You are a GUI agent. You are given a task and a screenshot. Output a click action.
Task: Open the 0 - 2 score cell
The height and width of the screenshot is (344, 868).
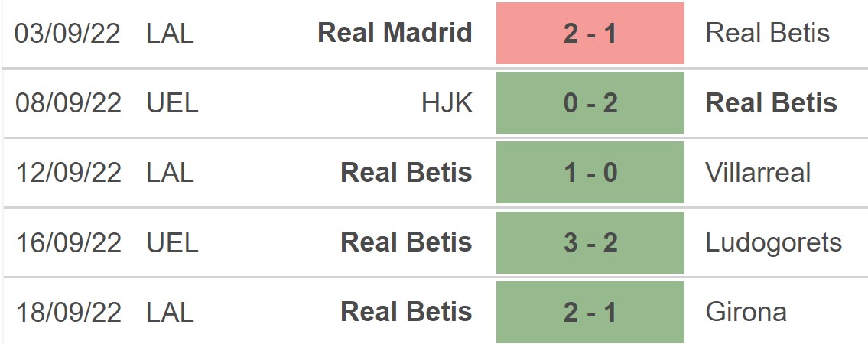pyautogui.click(x=590, y=103)
